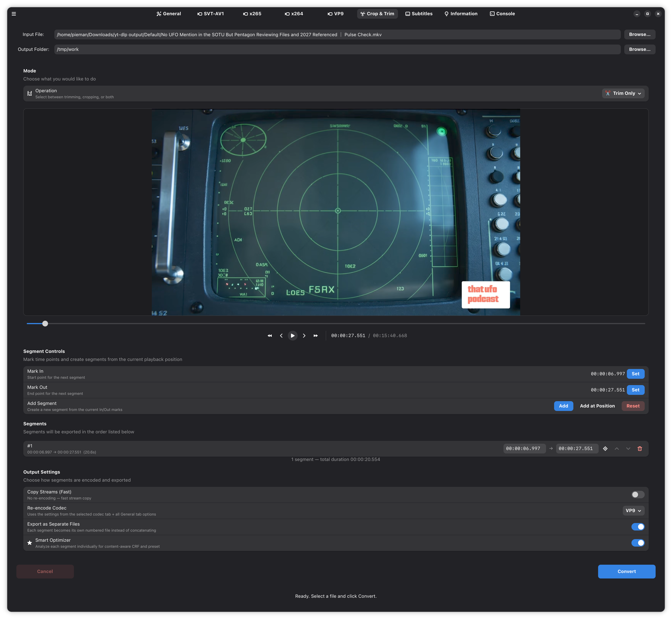Switch to the Subtitles tab
This screenshot has height=619, width=672.
point(419,14)
